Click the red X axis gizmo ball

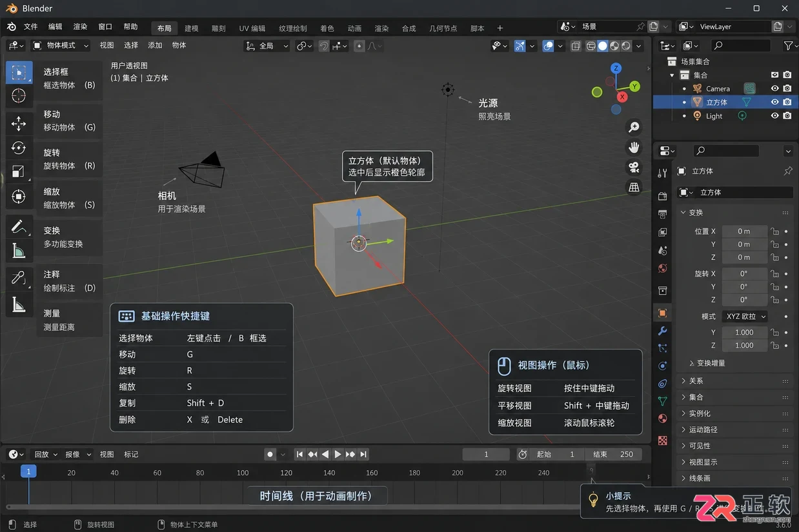click(x=622, y=97)
